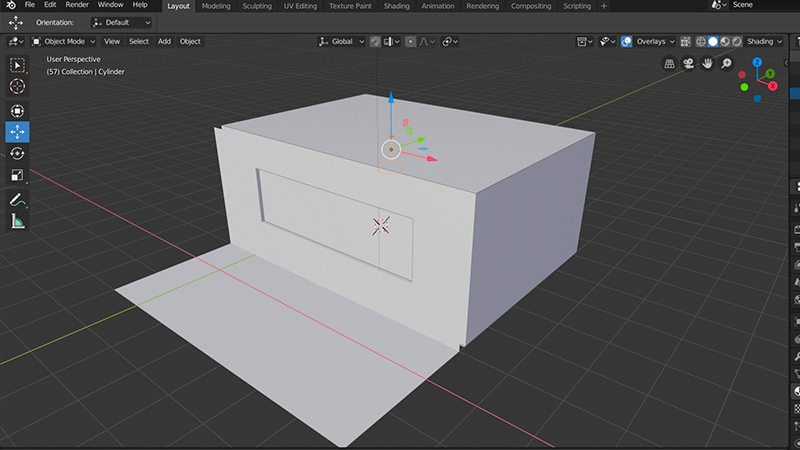
Task: Open the pivot point dropdown
Action: pos(449,41)
